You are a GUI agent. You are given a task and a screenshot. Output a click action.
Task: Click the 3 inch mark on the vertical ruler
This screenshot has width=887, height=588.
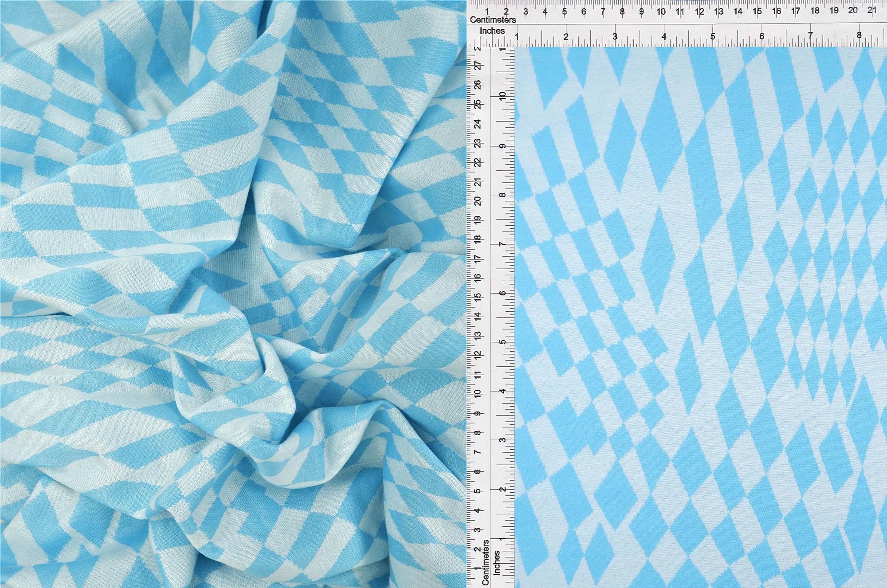502,440
